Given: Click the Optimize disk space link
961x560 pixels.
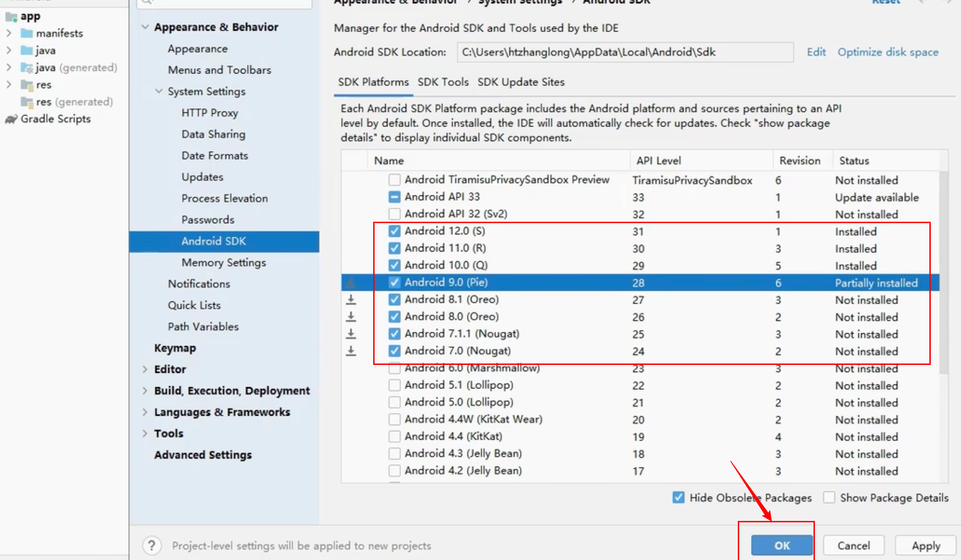Looking at the screenshot, I should pyautogui.click(x=888, y=52).
